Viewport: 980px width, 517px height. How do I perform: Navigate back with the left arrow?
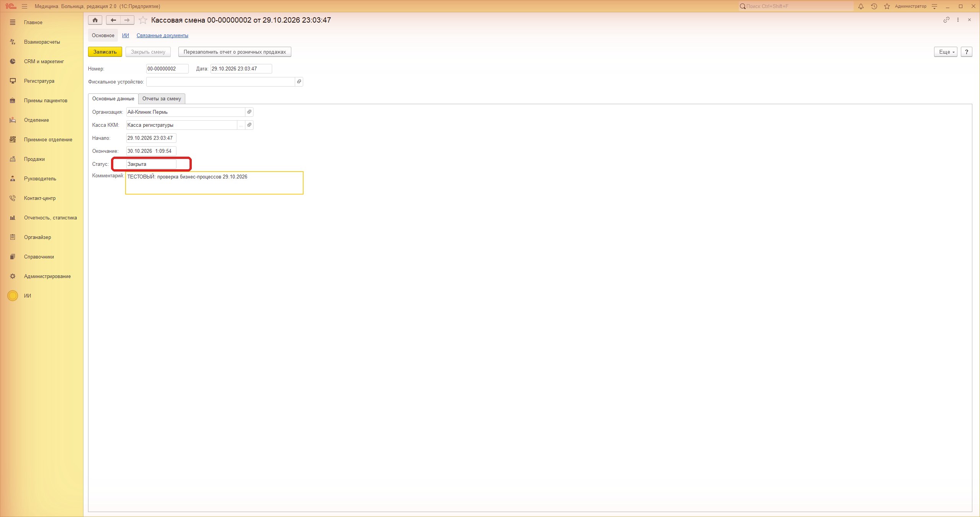[x=113, y=20]
